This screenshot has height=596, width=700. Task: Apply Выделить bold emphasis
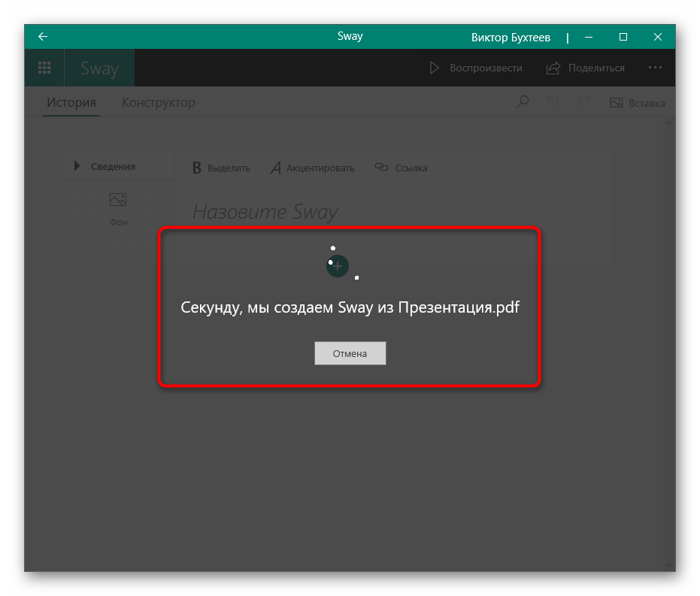(x=221, y=168)
